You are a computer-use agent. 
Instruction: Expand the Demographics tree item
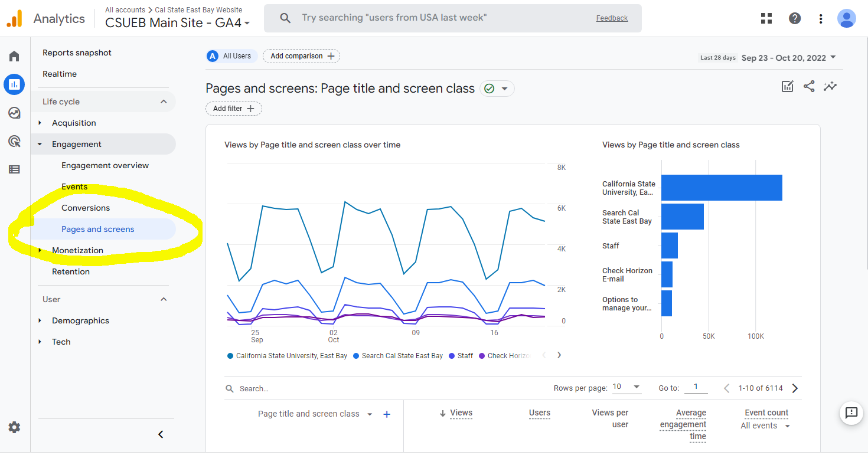click(x=40, y=320)
